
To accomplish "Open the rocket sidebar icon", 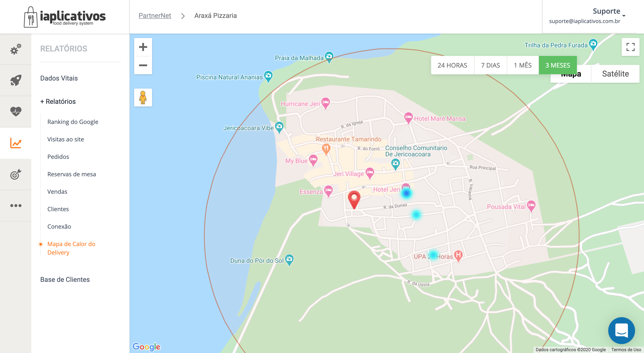I will point(16,80).
